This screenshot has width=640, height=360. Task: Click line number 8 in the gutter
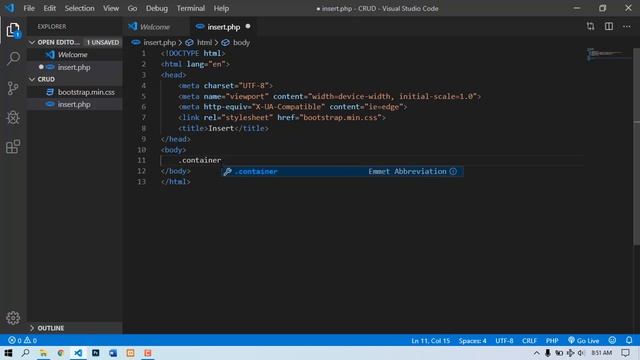(x=143, y=128)
